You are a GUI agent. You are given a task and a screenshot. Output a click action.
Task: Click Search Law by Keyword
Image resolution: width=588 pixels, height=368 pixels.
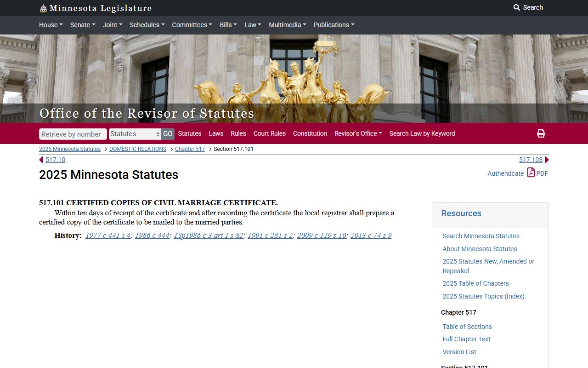pos(422,133)
